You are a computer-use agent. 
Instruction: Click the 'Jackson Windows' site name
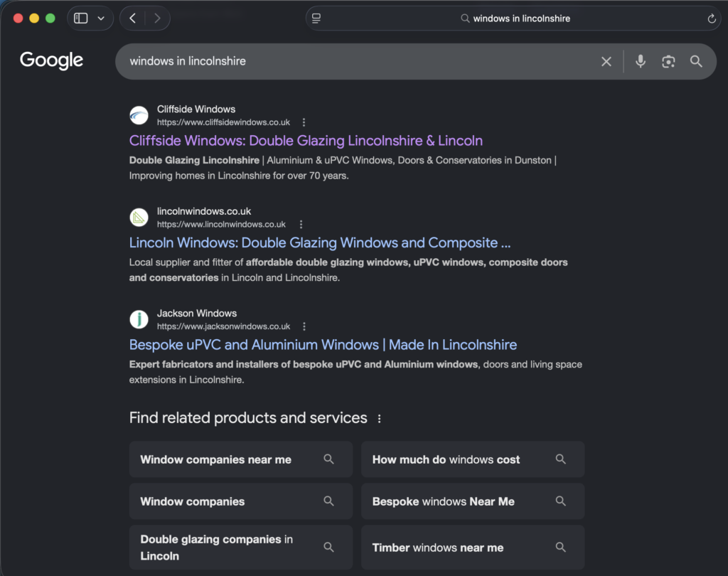coord(197,314)
